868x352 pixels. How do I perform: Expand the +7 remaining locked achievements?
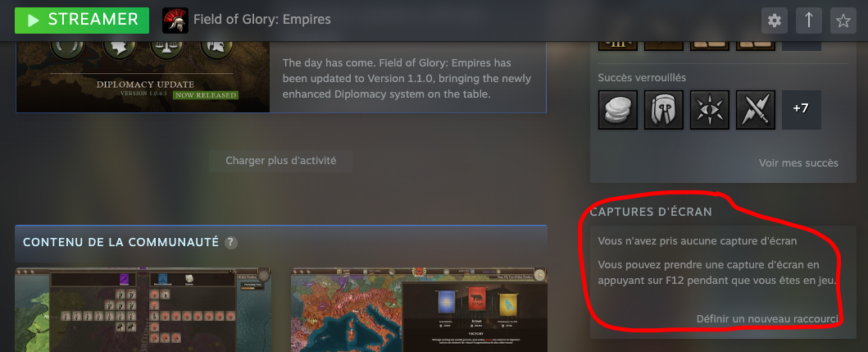[801, 110]
